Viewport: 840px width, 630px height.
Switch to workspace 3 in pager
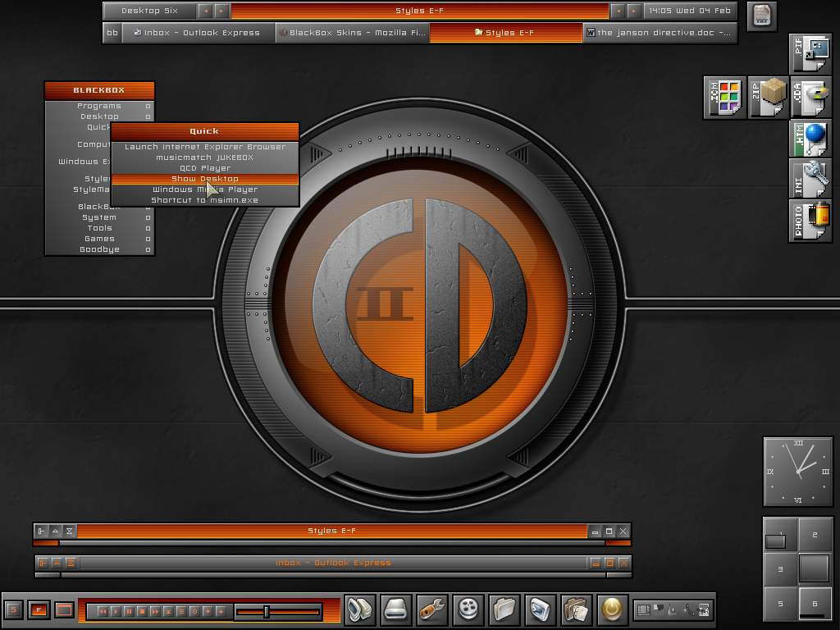(x=781, y=569)
